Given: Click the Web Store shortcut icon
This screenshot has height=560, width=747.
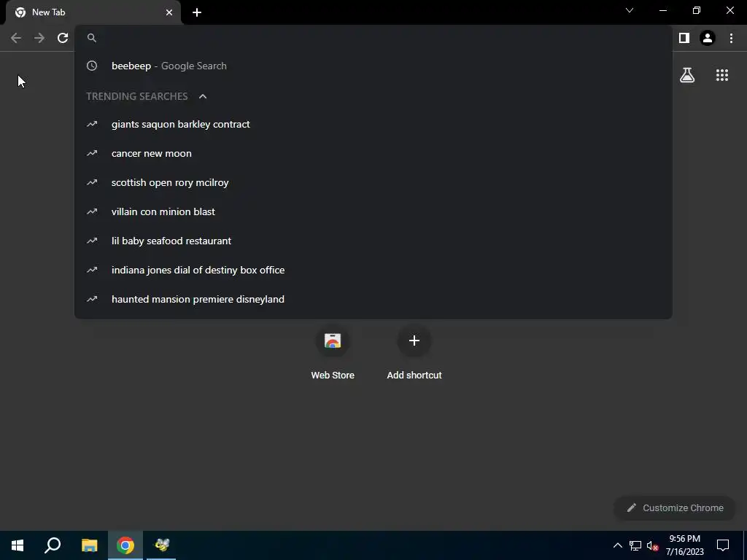Looking at the screenshot, I should [x=333, y=341].
